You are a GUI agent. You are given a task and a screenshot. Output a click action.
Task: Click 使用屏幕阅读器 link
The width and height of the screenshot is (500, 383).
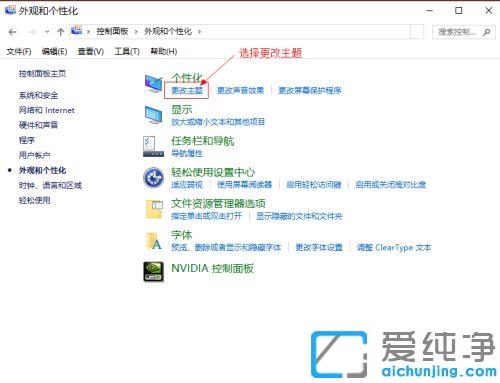click(x=244, y=185)
